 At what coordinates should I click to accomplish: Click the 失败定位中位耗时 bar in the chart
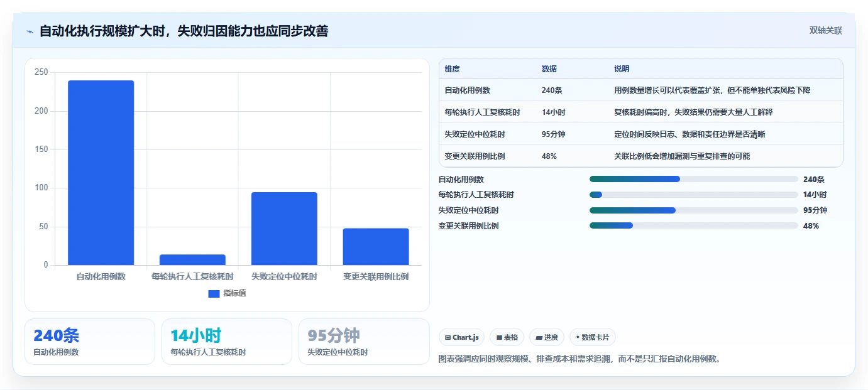[x=284, y=229]
